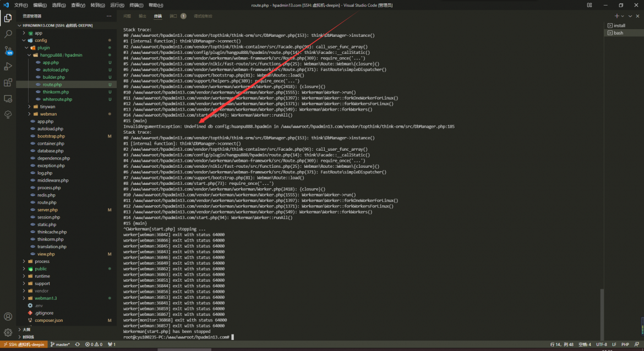The width and height of the screenshot is (644, 351).
Task: Open 文件(F) menu
Action: (x=21, y=6)
